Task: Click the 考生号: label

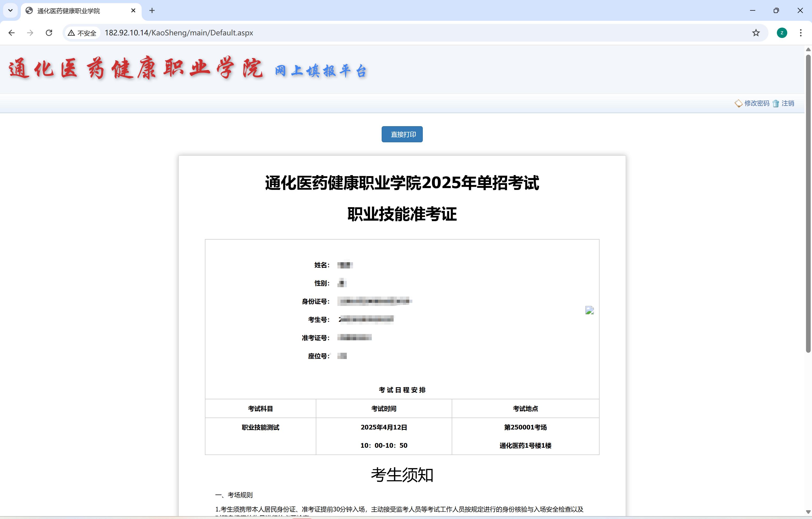Action: pyautogui.click(x=319, y=319)
